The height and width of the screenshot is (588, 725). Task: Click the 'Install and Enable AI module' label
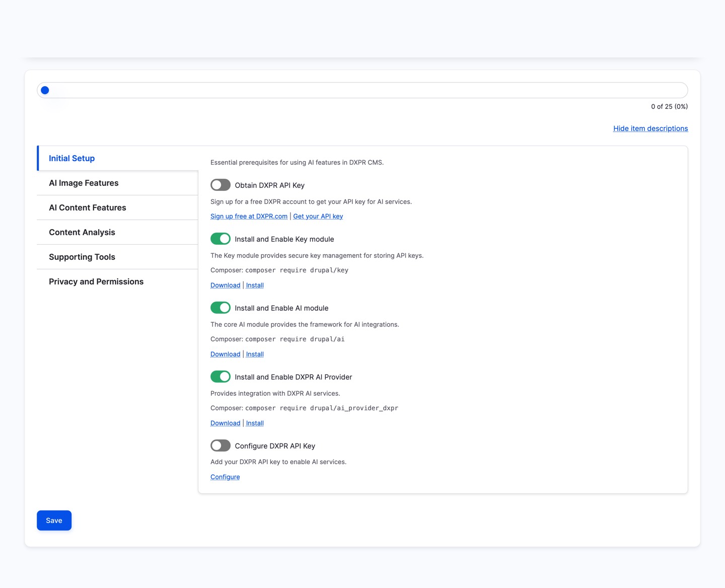tap(281, 308)
